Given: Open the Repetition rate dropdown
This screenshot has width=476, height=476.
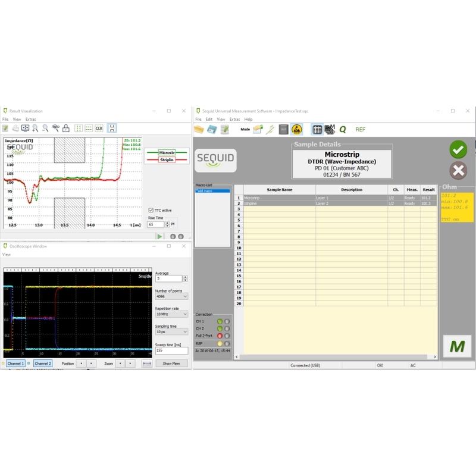Looking at the screenshot, I should point(171,314).
